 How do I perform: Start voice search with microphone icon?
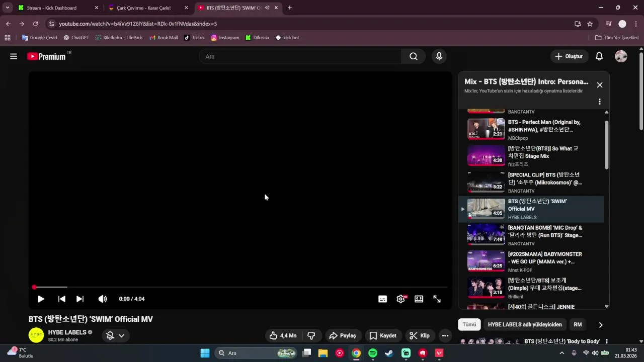[439, 56]
